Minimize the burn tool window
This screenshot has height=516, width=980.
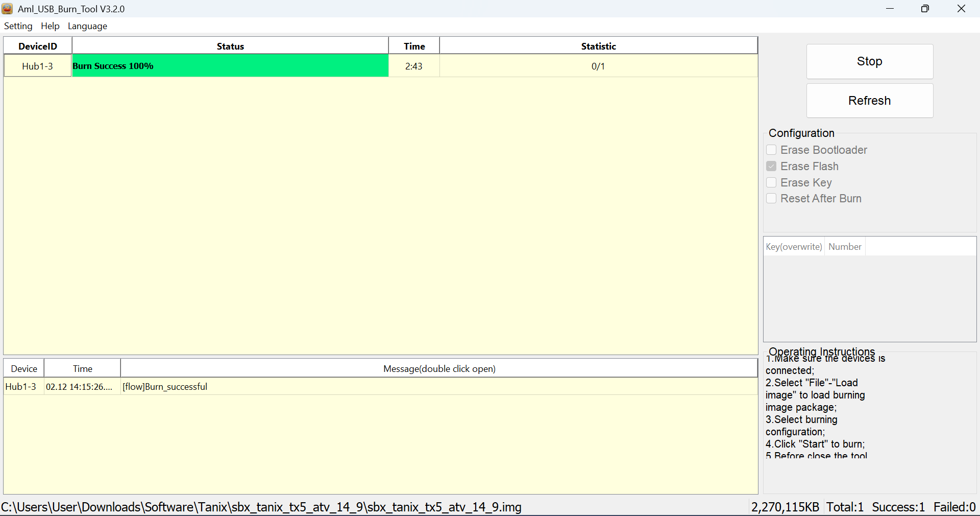pyautogui.click(x=890, y=9)
